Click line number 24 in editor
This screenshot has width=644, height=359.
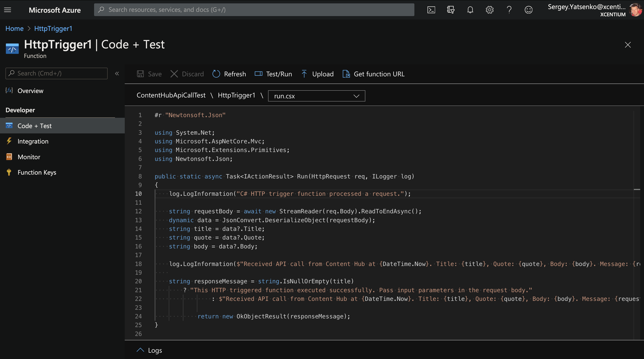pyautogui.click(x=138, y=316)
